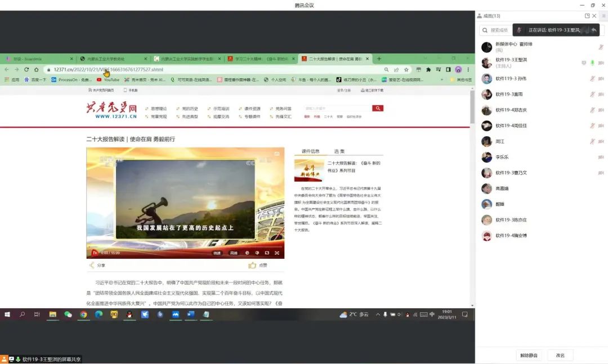Viewport: 608px width, 364px height.
Task: Expand hidden system tray icons
Action: coord(378,314)
